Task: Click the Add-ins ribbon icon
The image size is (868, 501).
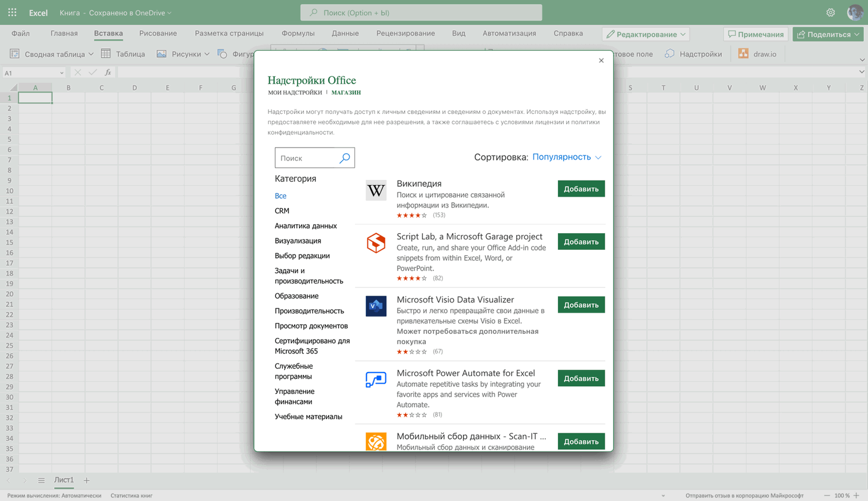Action: tap(670, 54)
